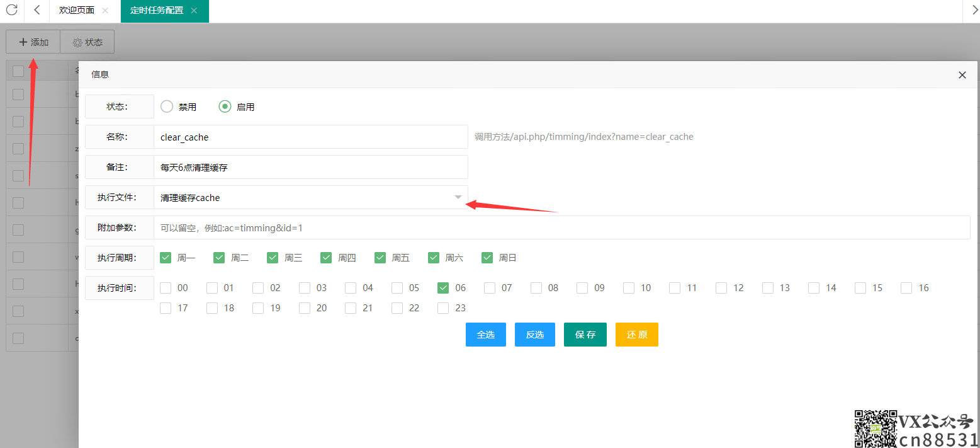980x448 pixels.
Task: Click the 附加参数 input field
Action: tap(561, 227)
